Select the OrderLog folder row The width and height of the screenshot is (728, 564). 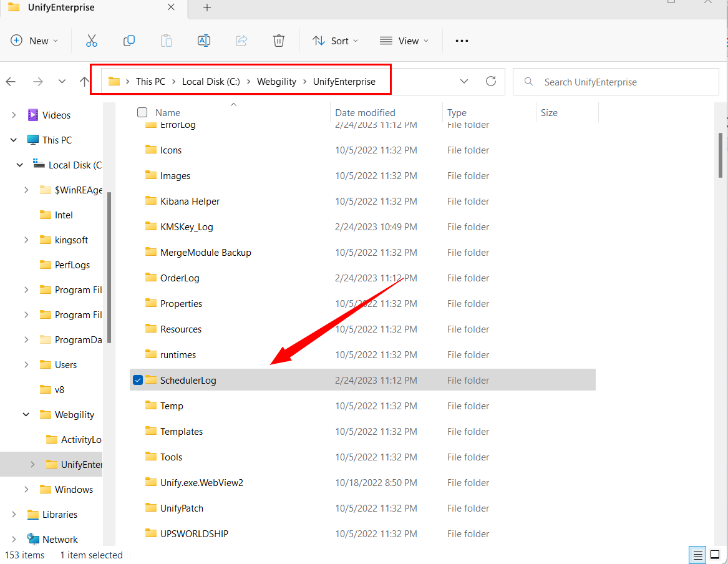click(362, 278)
